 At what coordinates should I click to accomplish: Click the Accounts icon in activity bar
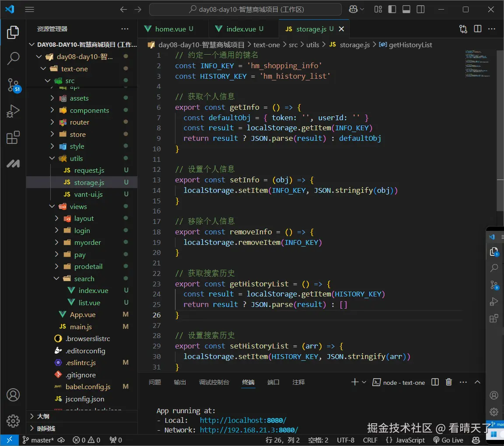(13, 395)
